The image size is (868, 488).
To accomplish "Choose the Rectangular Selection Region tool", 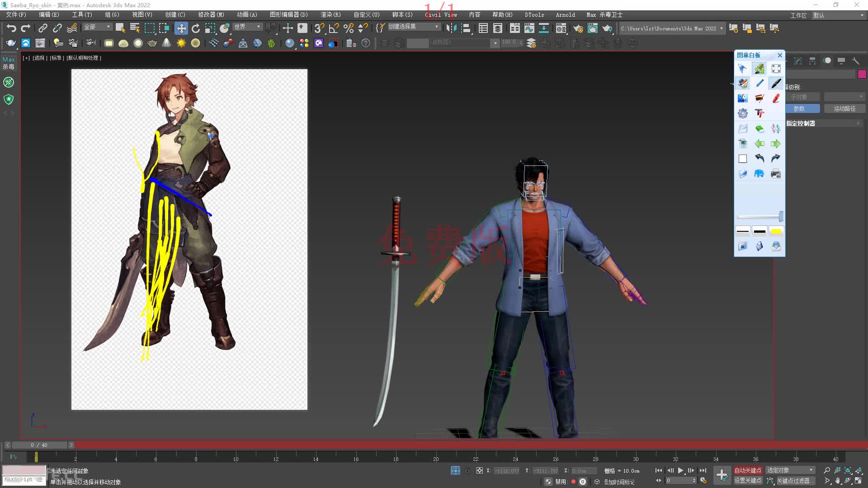I will coord(149,28).
